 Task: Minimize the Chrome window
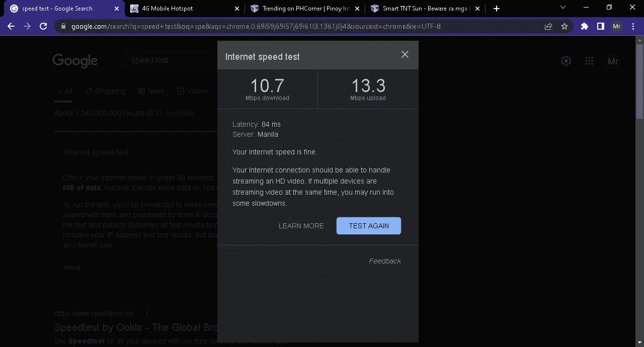click(586, 8)
